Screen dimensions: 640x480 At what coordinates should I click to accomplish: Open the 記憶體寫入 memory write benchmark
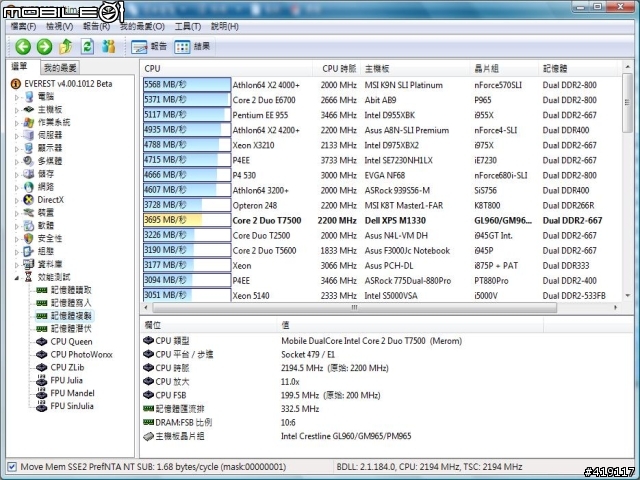point(64,303)
